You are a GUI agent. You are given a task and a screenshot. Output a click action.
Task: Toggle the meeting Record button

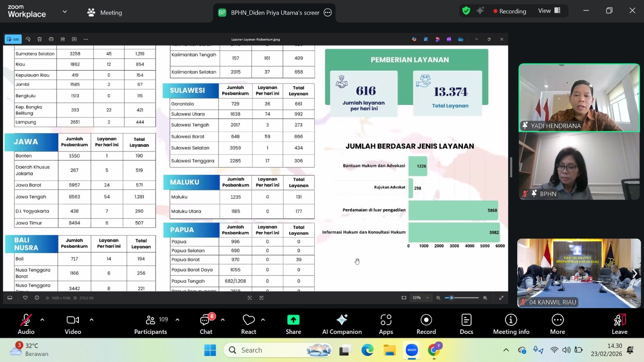coord(426,324)
